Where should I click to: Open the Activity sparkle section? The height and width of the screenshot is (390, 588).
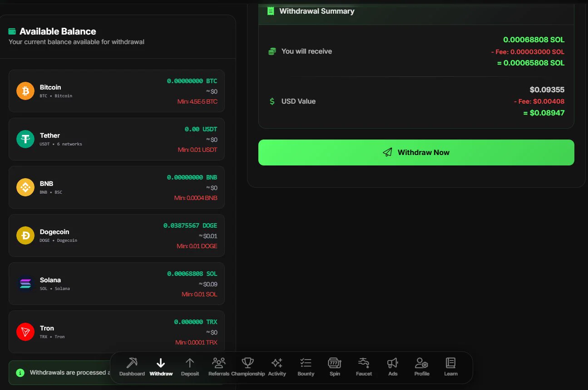coord(277,367)
